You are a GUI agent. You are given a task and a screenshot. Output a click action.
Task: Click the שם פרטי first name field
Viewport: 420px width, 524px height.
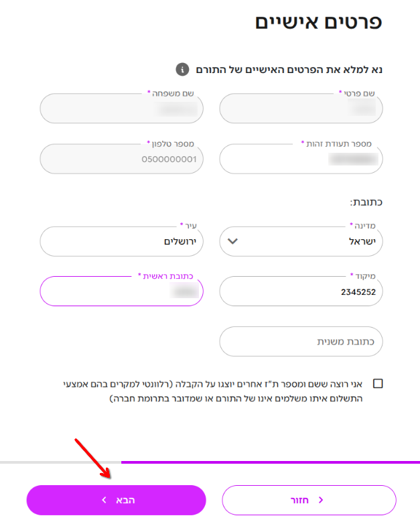[301, 109]
